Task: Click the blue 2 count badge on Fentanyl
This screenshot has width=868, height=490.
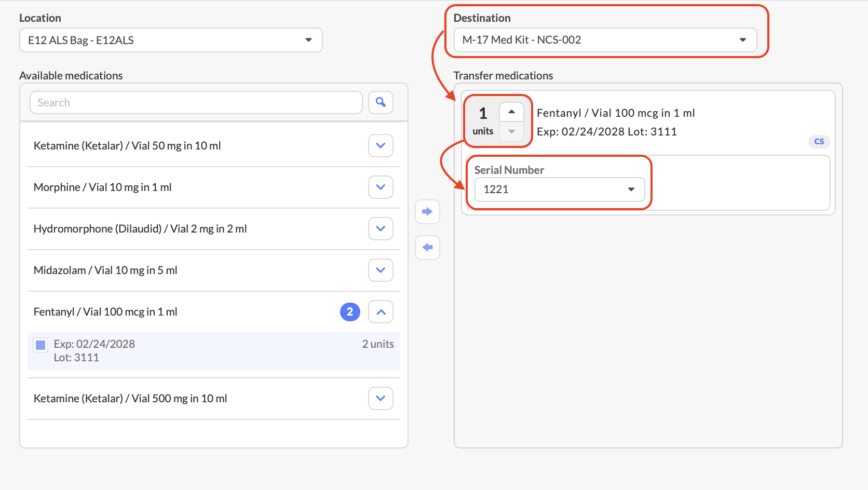Action: pos(350,312)
